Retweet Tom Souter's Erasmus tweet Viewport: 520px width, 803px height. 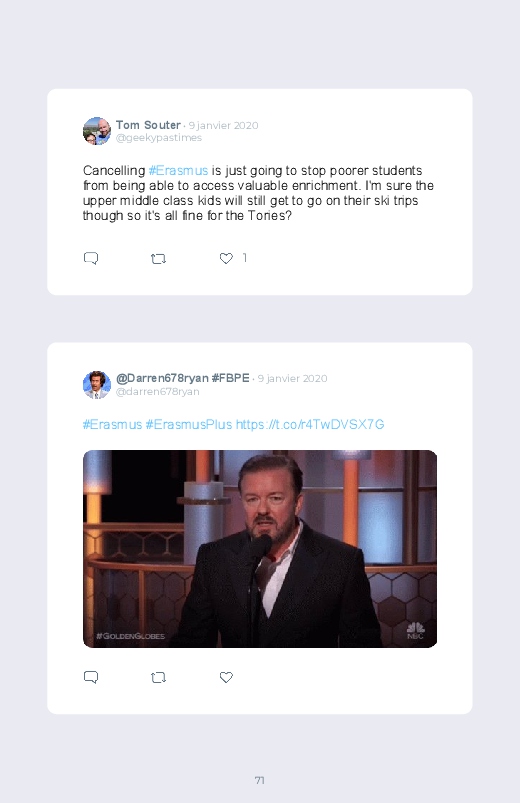pyautogui.click(x=158, y=259)
